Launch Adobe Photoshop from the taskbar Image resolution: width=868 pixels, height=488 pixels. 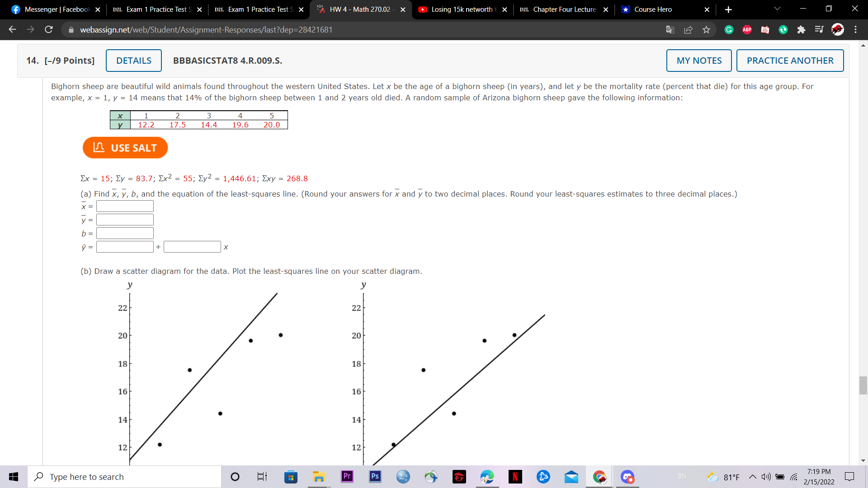(375, 477)
